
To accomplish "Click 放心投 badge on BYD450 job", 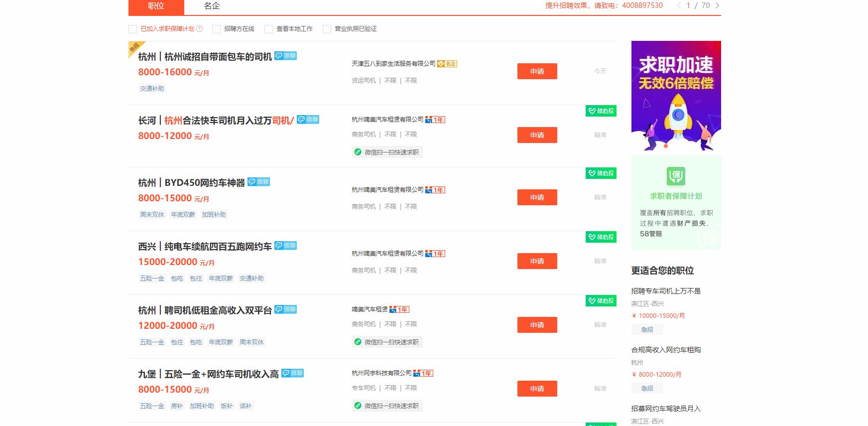I will pyautogui.click(x=601, y=173).
